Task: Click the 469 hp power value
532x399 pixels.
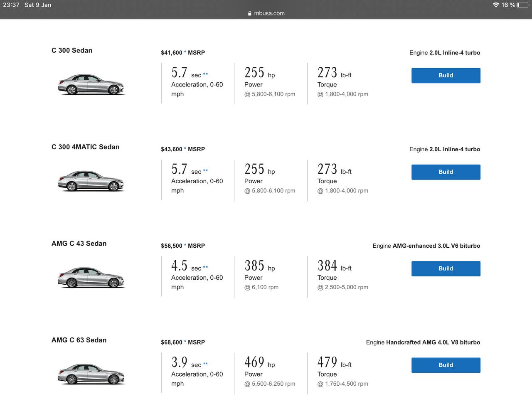Action: [x=260, y=362]
